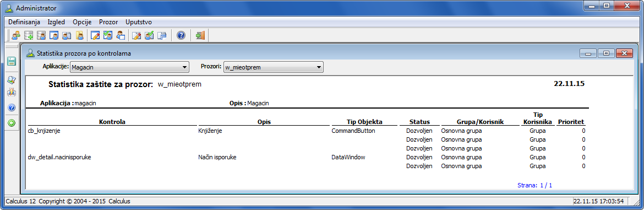Click the gray folder with pencil icon
Viewport: 644px width, 210px height.
[x=137, y=35]
